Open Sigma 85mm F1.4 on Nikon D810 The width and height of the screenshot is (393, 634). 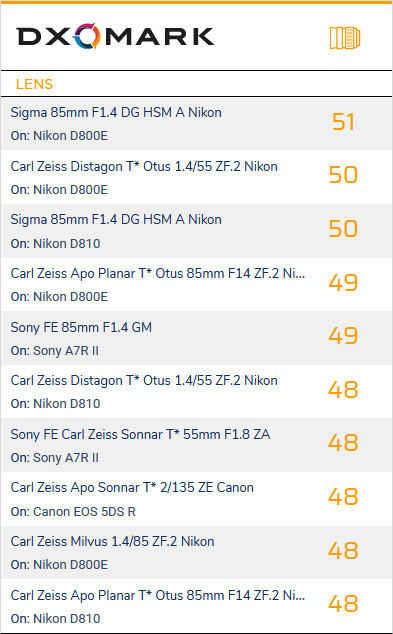pyautogui.click(x=196, y=231)
